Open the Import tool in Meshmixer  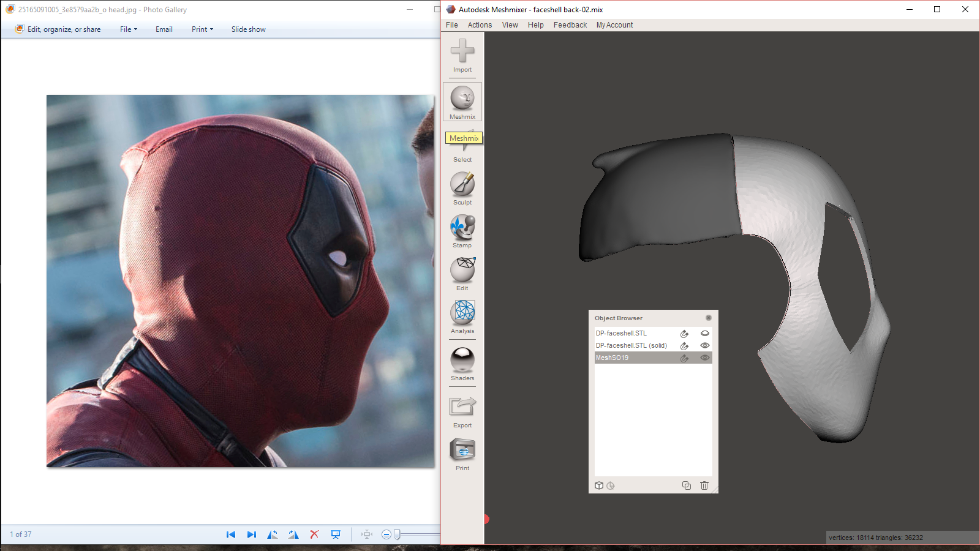[x=462, y=56]
